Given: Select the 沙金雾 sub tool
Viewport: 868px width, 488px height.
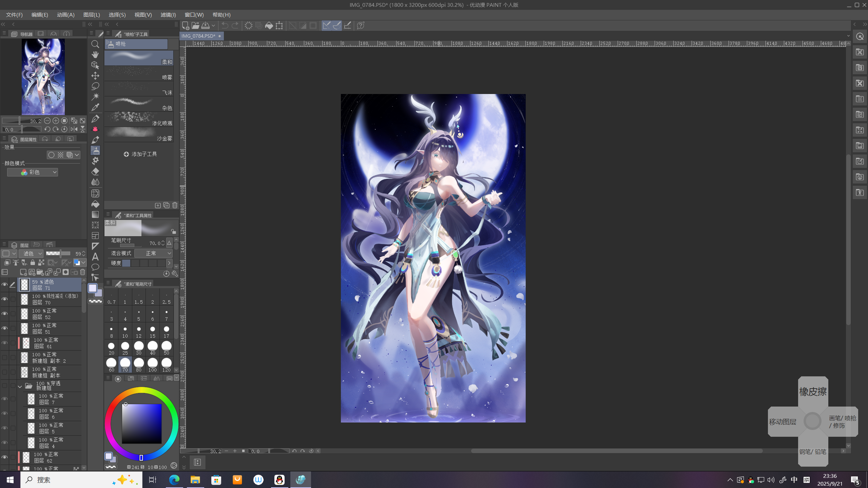Looking at the screenshot, I should coord(139,135).
